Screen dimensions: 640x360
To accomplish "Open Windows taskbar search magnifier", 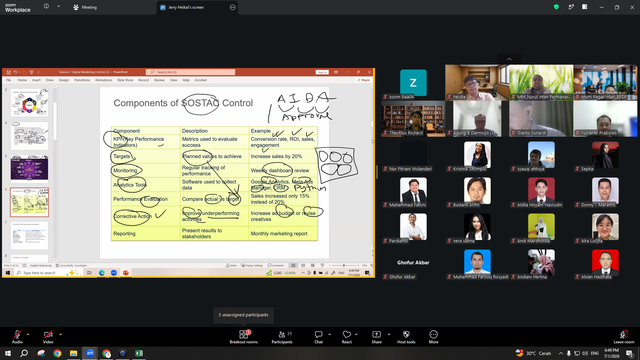I will 24,353.
